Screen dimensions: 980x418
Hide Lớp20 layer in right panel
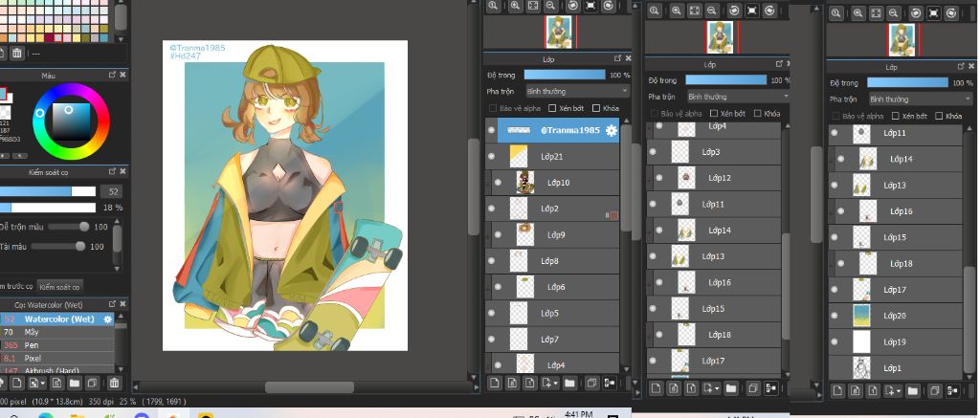point(834,316)
